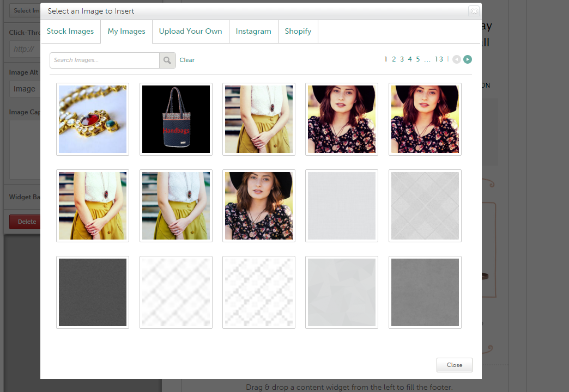Screen dimensions: 569x392
Task: Select the Instagram tab
Action: [253, 32]
